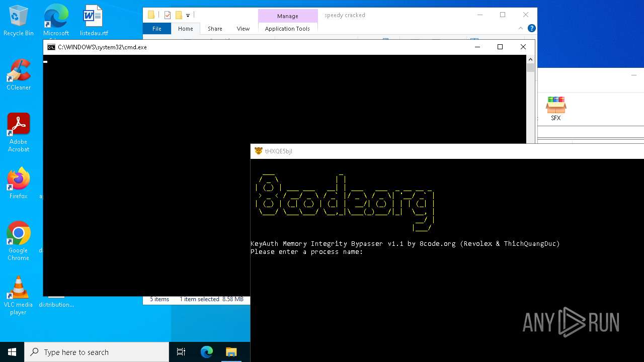
Task: Minimize the cmd.exe window
Action: click(477, 47)
